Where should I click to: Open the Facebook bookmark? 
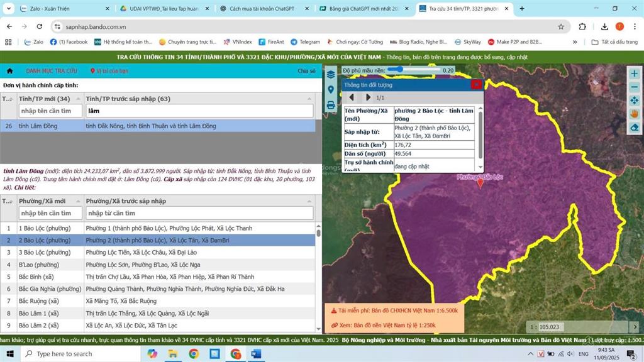coord(69,42)
